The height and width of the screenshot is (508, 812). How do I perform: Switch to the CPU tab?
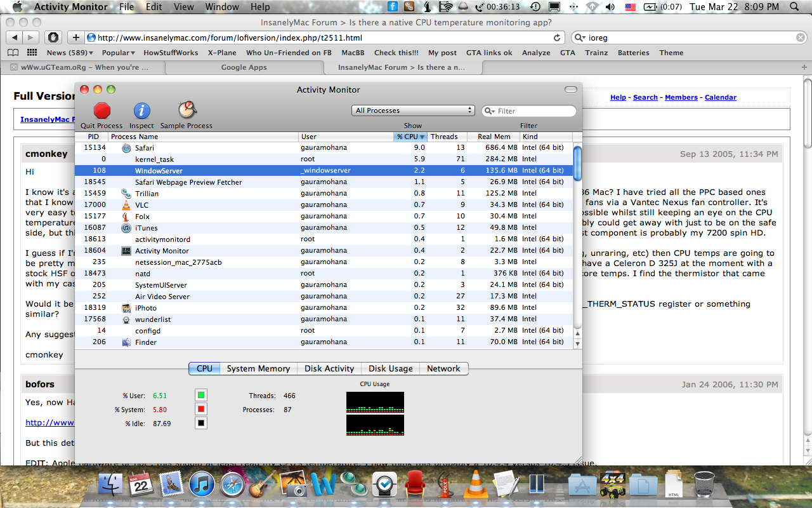204,368
